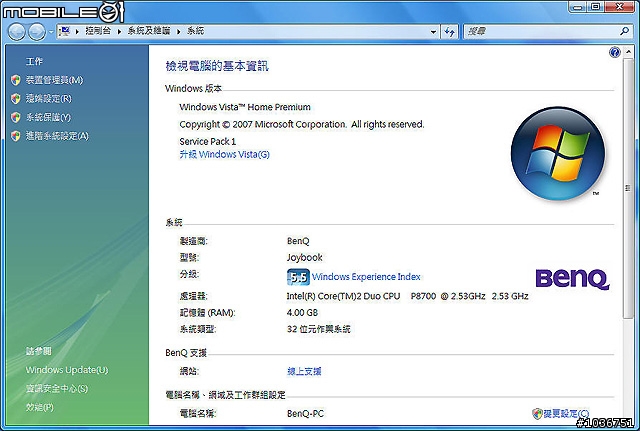The image size is (640, 431).
Task: Select '32 位元作業系統' system type value
Action: 318,329
